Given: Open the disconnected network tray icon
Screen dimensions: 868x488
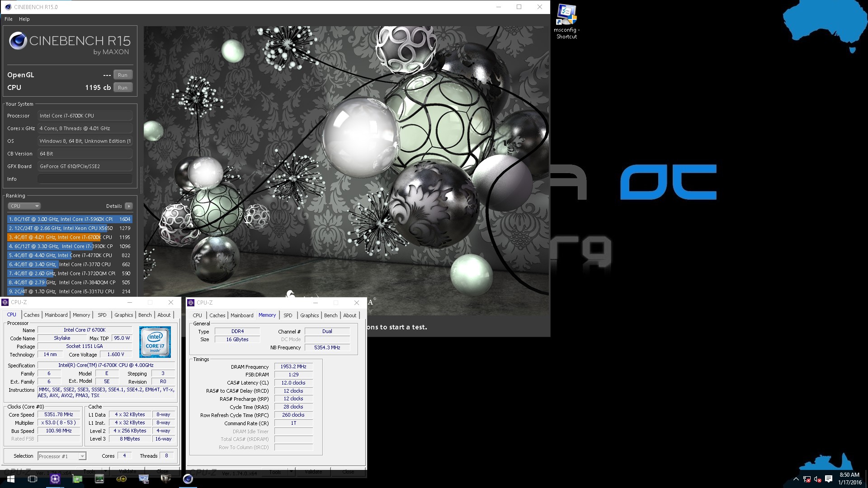Looking at the screenshot, I should tap(807, 479).
